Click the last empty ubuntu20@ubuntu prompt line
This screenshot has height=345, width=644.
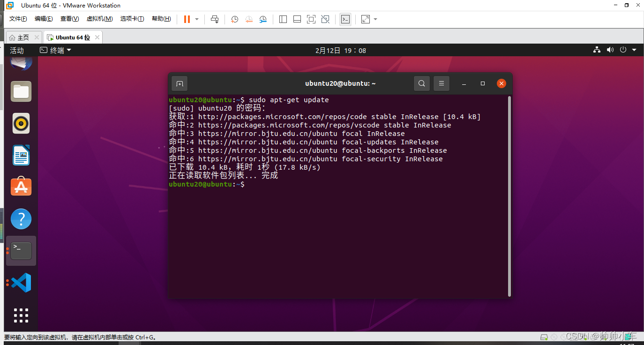[207, 184]
